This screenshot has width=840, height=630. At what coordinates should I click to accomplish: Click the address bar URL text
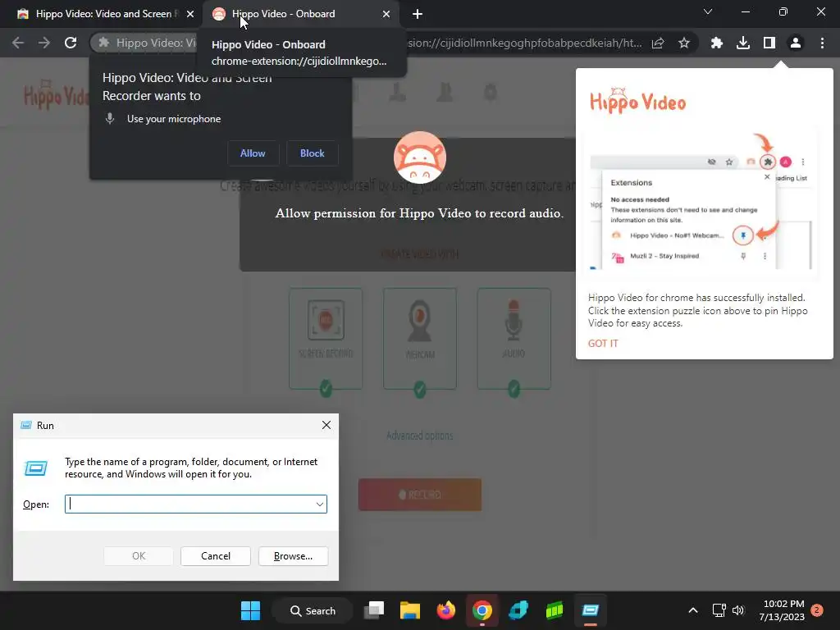(524, 43)
